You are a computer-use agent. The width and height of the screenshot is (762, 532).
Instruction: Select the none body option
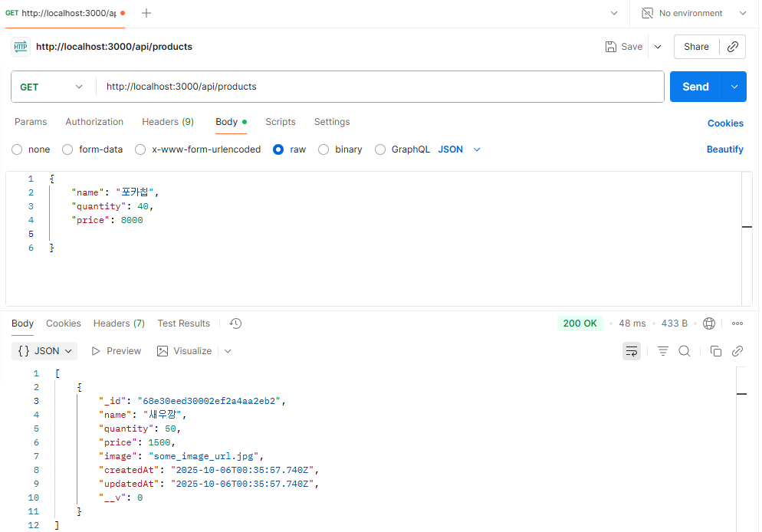coord(17,149)
